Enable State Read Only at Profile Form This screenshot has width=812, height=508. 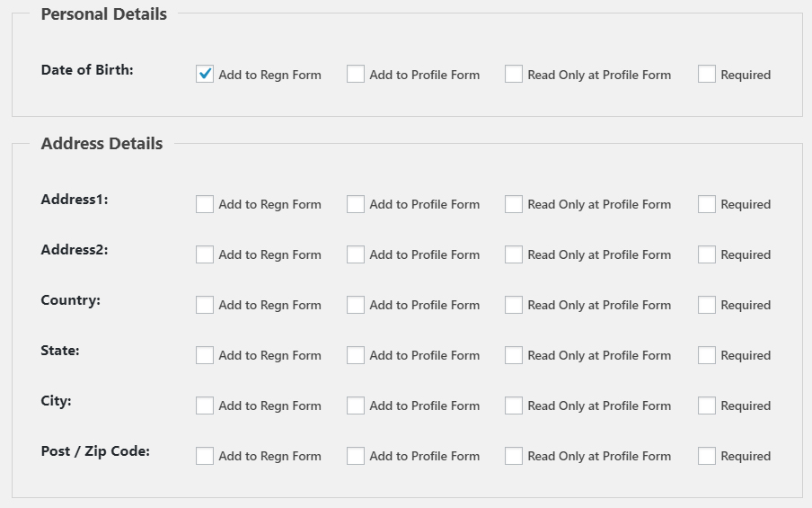513,355
